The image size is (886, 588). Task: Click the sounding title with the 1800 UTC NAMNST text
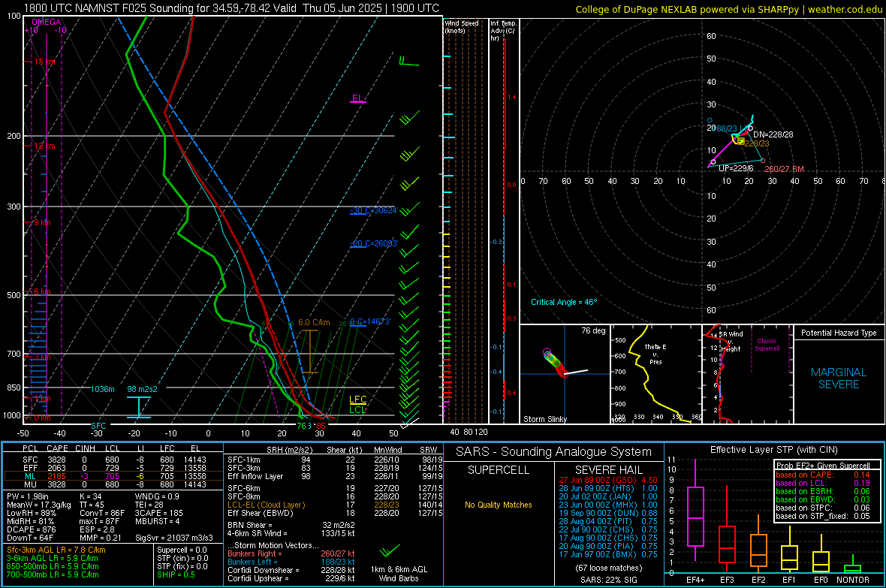pyautogui.click(x=231, y=8)
